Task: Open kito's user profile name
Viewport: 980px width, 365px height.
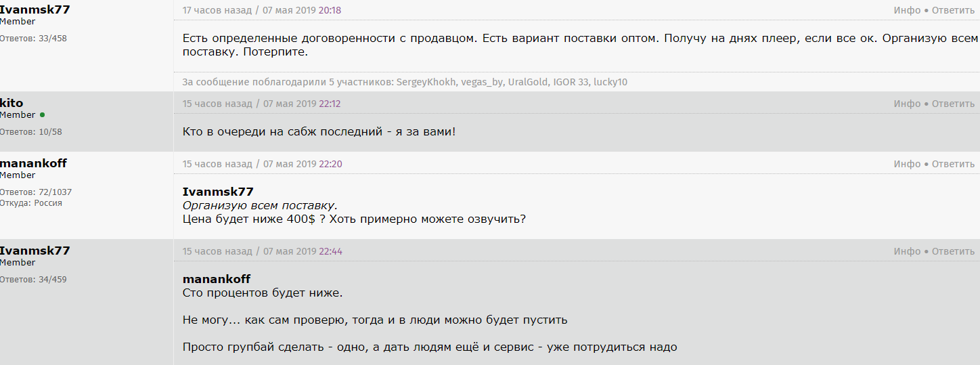Action: coord(12,103)
